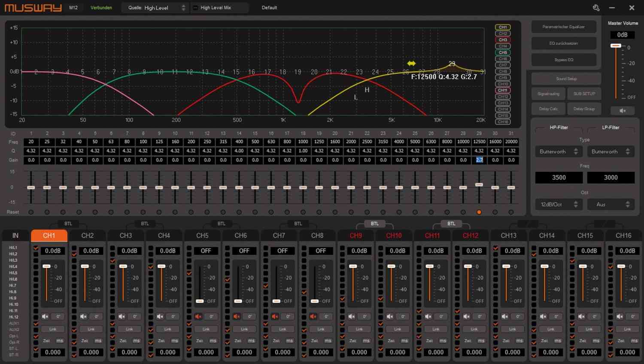This screenshot has width=644, height=364.
Task: Click the Bypass EQ button
Action: tap(564, 60)
